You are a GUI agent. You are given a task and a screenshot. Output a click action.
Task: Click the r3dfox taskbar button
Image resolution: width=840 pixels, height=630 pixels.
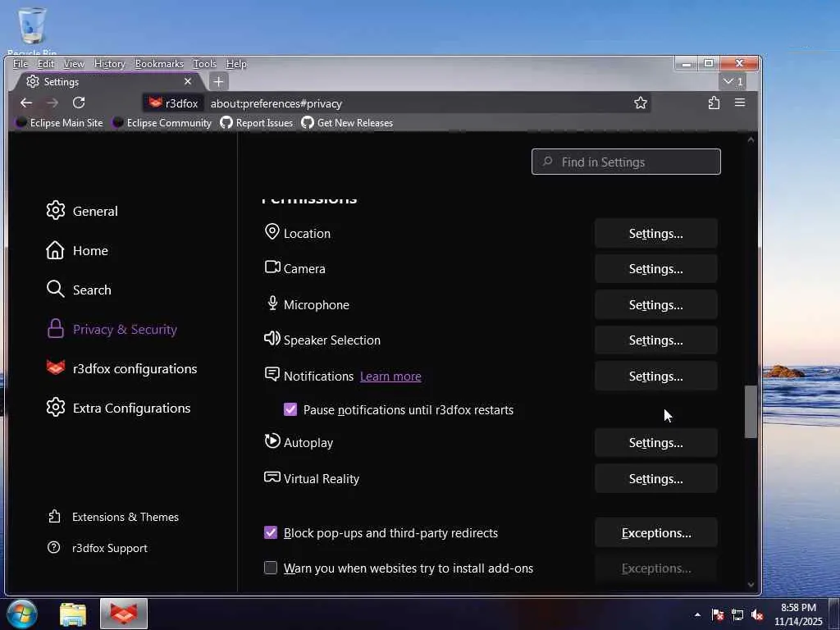tap(124, 614)
